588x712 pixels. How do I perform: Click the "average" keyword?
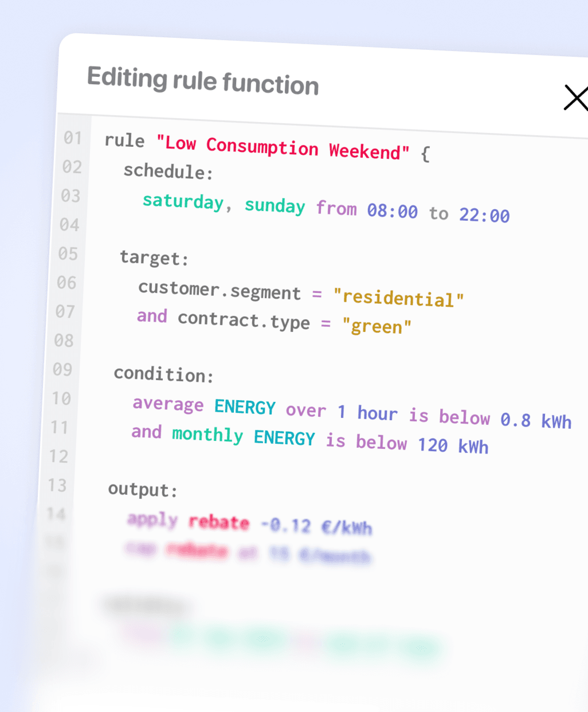tap(168, 404)
